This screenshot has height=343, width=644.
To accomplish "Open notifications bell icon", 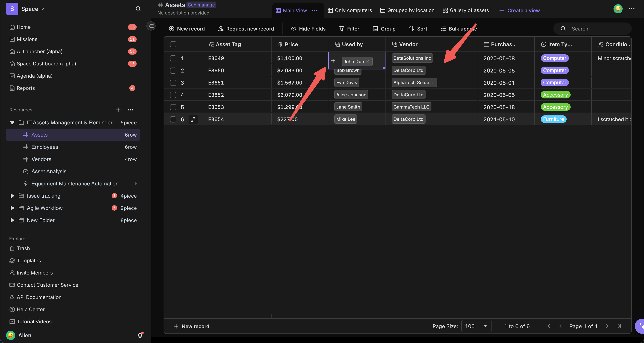I will click(x=140, y=335).
